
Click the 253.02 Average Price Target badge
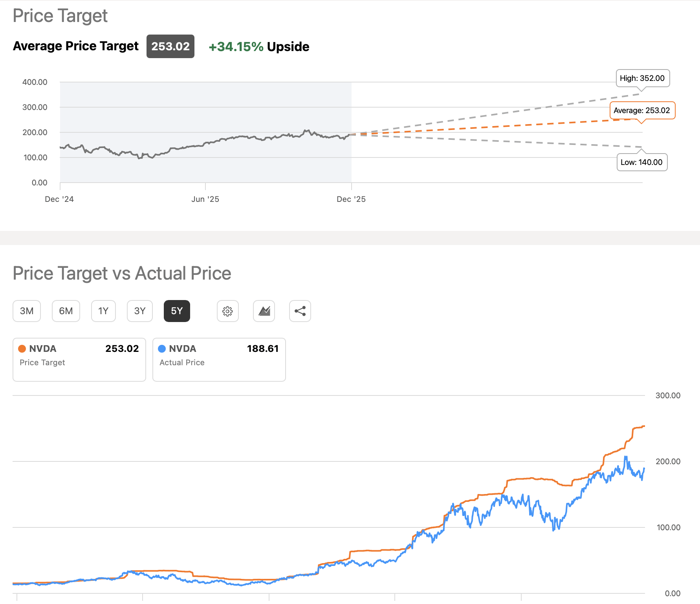click(170, 46)
